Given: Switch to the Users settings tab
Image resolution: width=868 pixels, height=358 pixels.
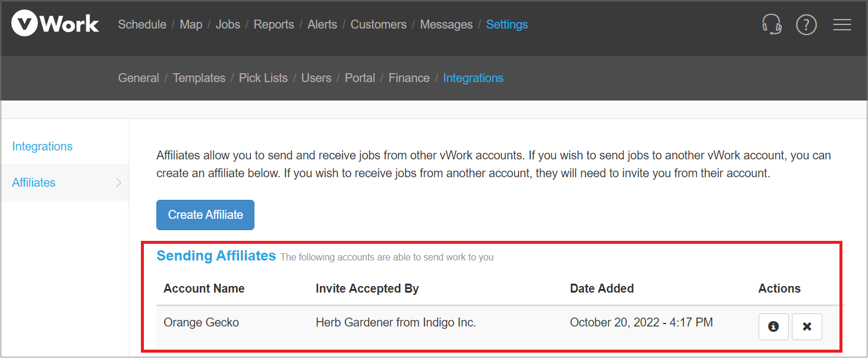Looking at the screenshot, I should (316, 78).
